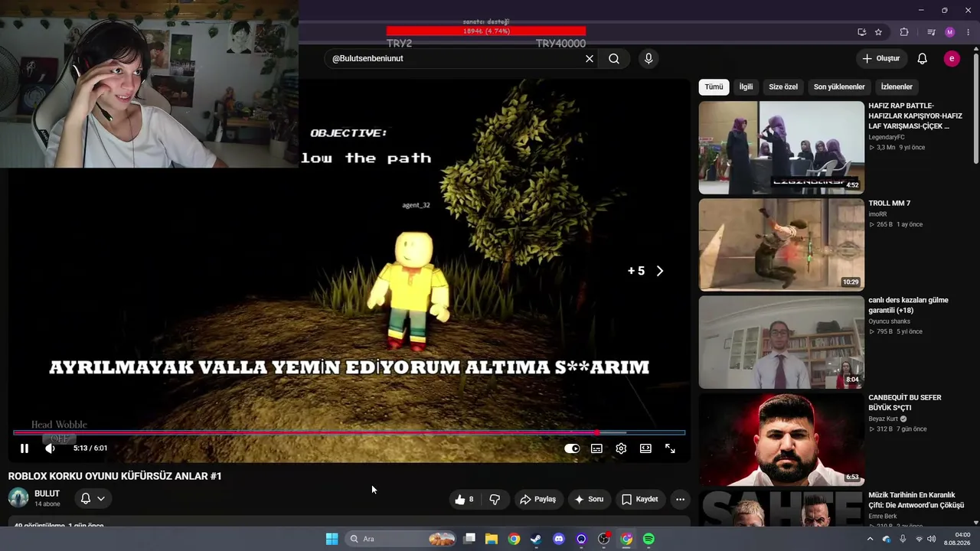Open Chrome profile M avatar

[x=950, y=32]
